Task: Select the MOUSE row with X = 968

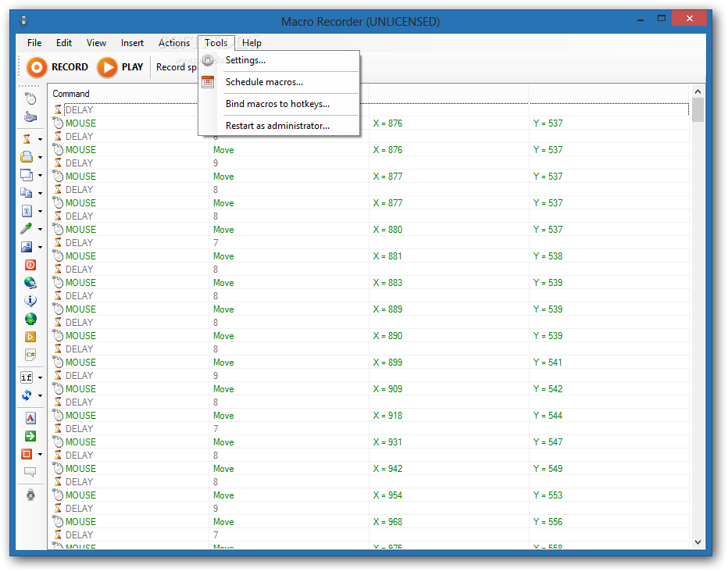Action: click(369, 522)
